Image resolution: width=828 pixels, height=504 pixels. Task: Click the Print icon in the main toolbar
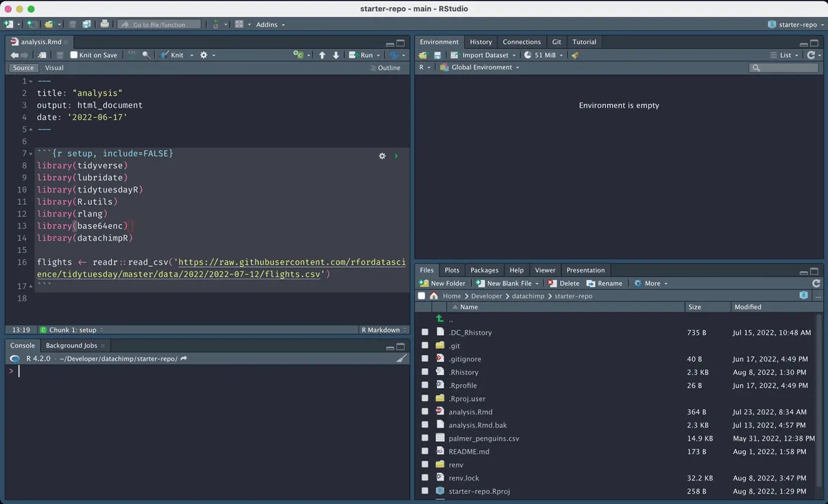tap(104, 24)
